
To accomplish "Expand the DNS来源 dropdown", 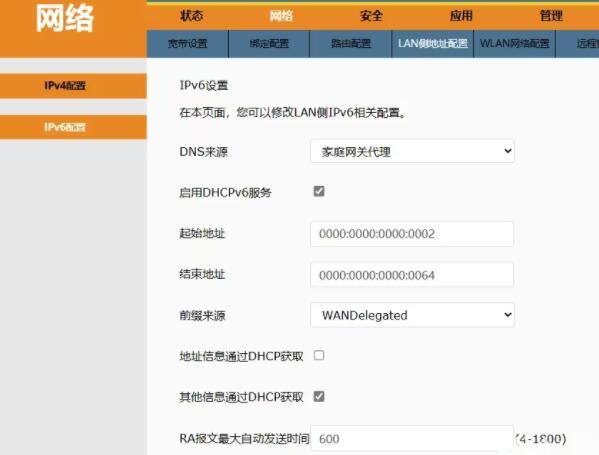I will coord(413,151).
